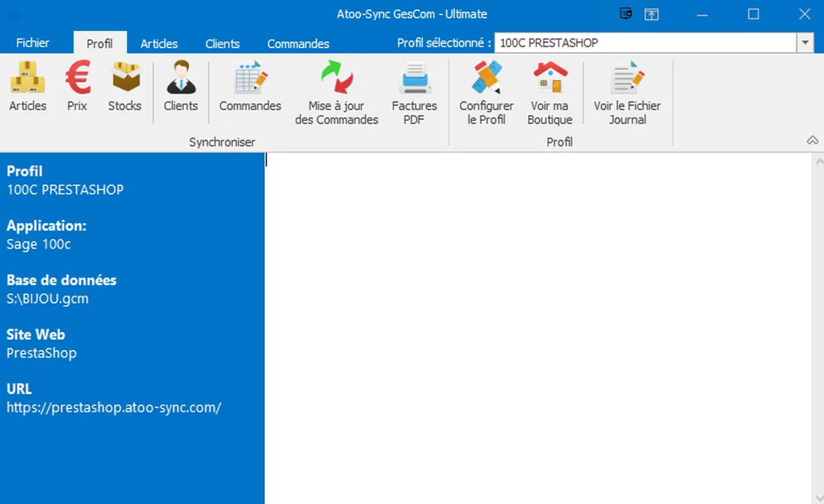Click the S:\BIJOU.gcm database path

(47, 299)
